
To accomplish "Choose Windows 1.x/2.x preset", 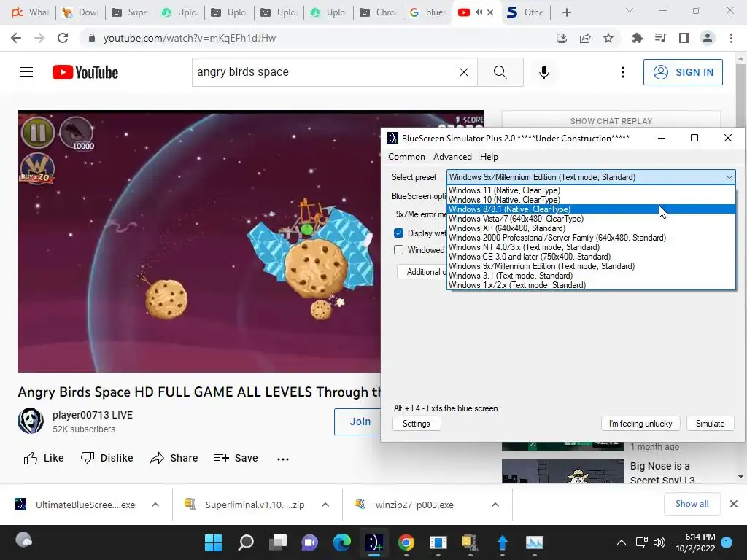I will tap(591, 285).
